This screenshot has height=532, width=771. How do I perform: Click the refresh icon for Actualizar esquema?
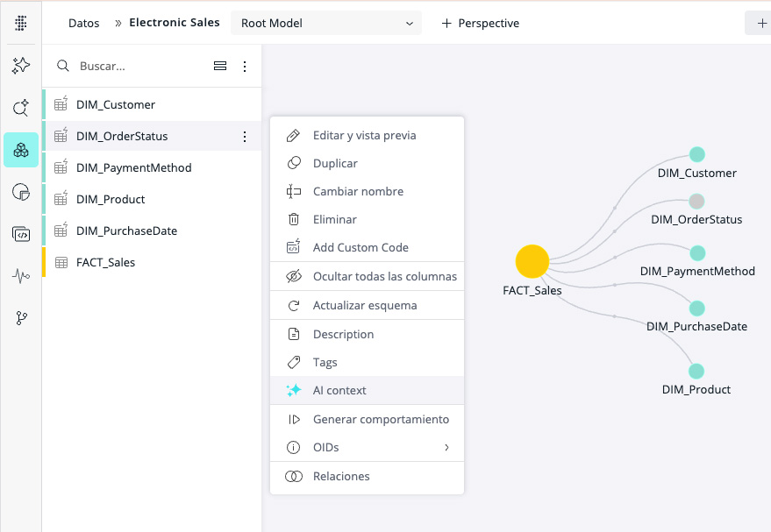294,306
